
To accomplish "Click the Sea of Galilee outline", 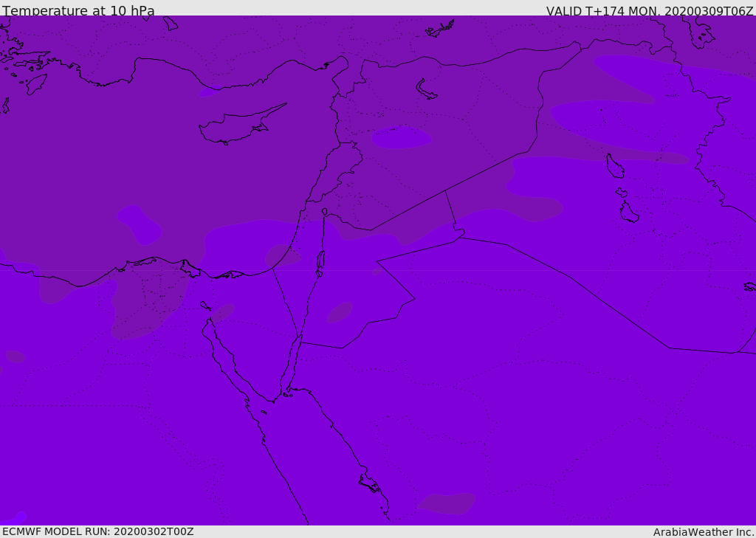I will pyautogui.click(x=325, y=212).
